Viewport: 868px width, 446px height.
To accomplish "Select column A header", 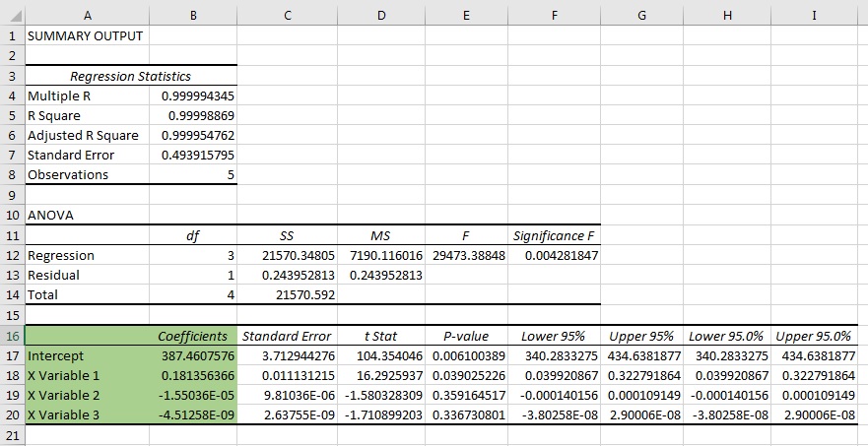I will [x=87, y=14].
